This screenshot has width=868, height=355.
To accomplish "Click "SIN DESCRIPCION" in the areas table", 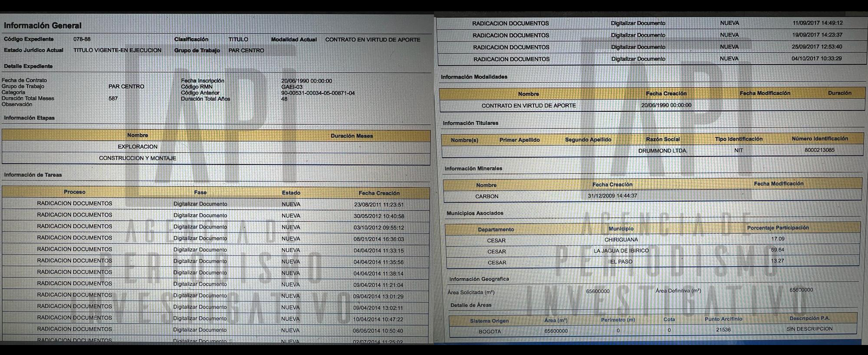I will (x=809, y=329).
